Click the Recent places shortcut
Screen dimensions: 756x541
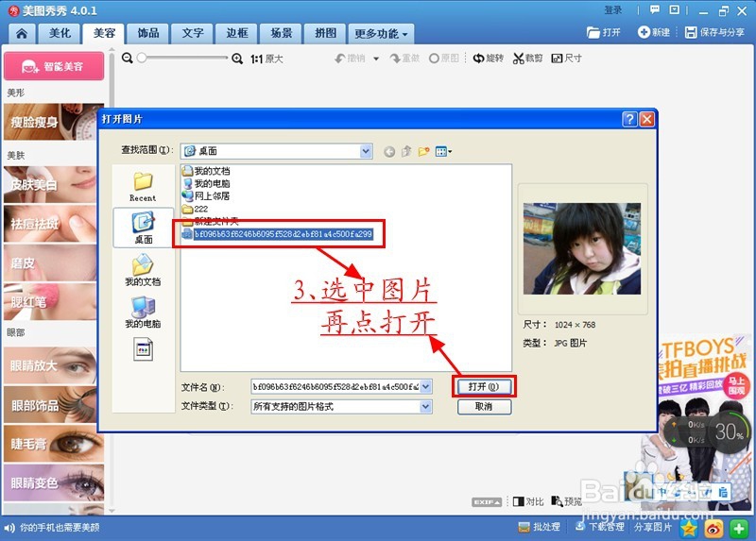(143, 186)
